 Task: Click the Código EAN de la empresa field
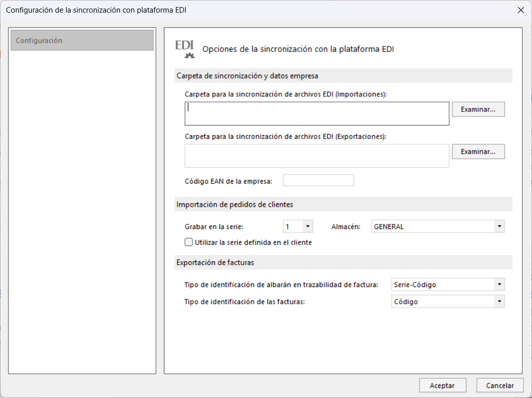pos(319,180)
